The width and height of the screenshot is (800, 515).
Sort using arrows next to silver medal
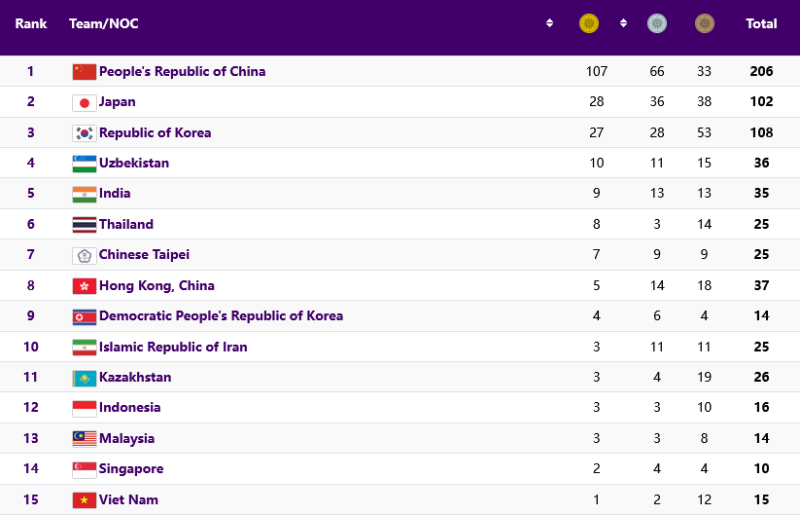click(623, 23)
